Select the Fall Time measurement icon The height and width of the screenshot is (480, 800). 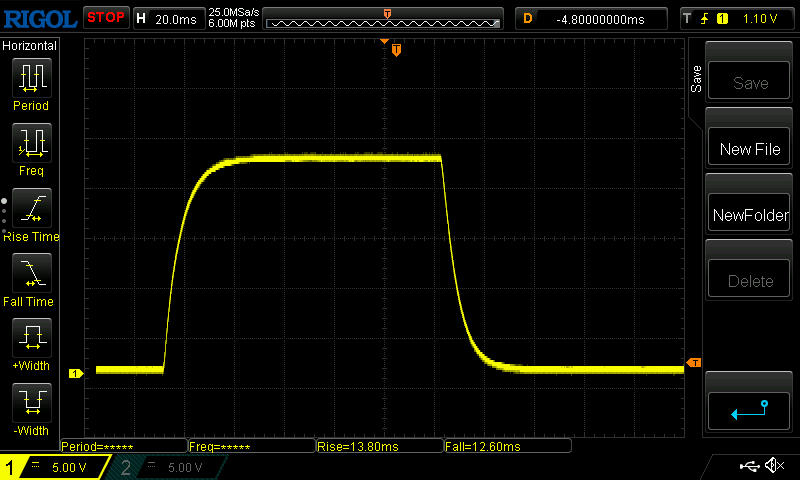(x=32, y=272)
